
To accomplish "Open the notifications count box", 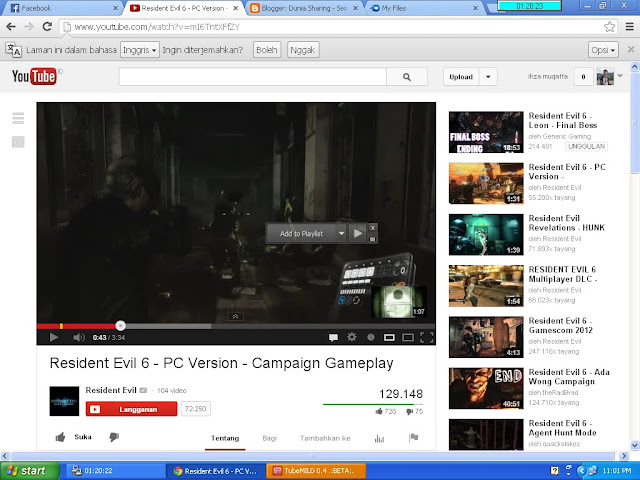I will tap(583, 77).
